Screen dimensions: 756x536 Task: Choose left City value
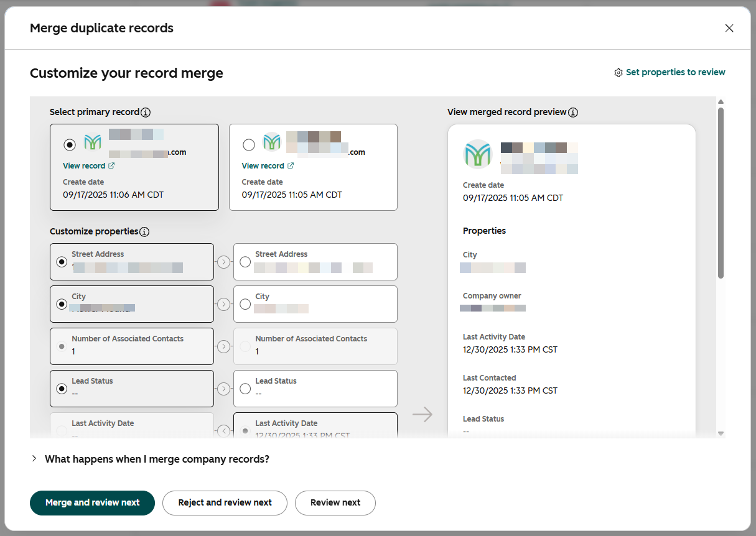(x=62, y=304)
